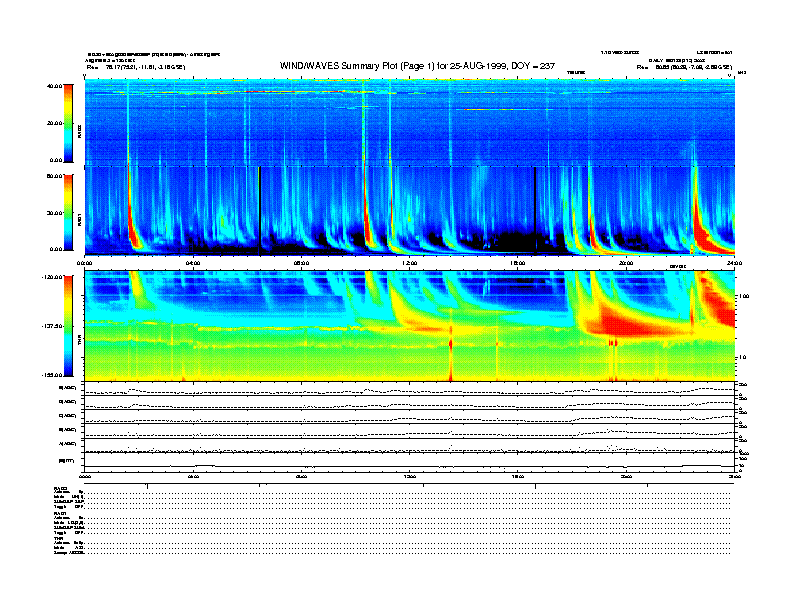Click the RAD2 color scale bar
Image resolution: width=792 pixels, height=612 pixels.
pos(68,123)
